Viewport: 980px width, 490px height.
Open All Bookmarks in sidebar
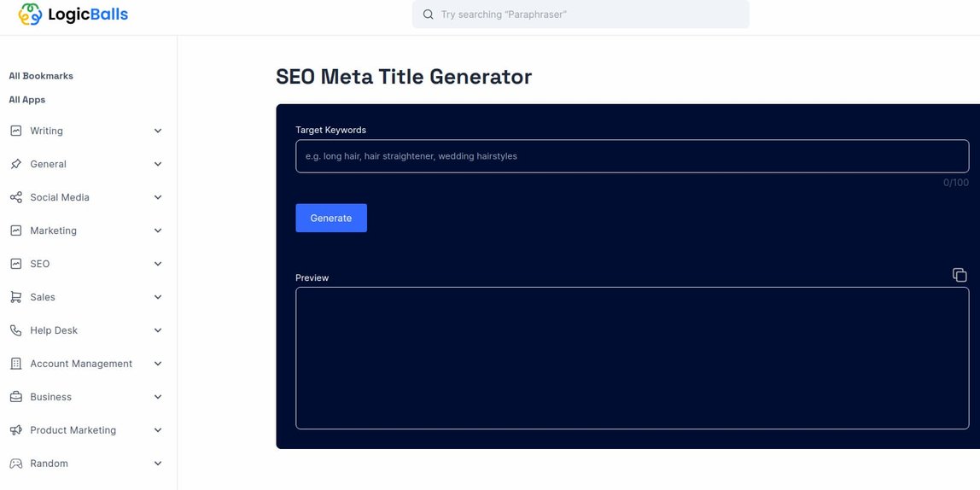[41, 76]
